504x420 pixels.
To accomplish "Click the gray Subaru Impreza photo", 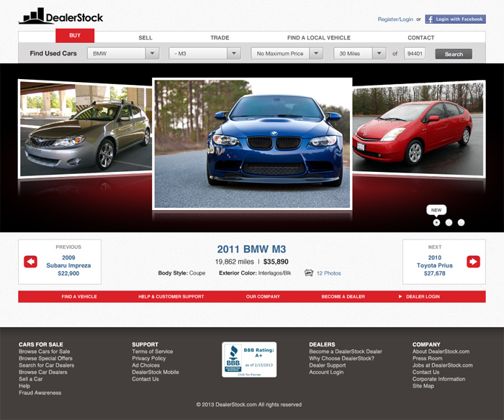I will [x=86, y=128].
